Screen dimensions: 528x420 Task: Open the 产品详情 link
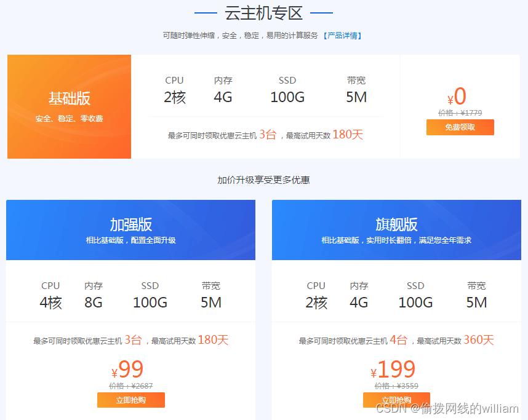[342, 35]
